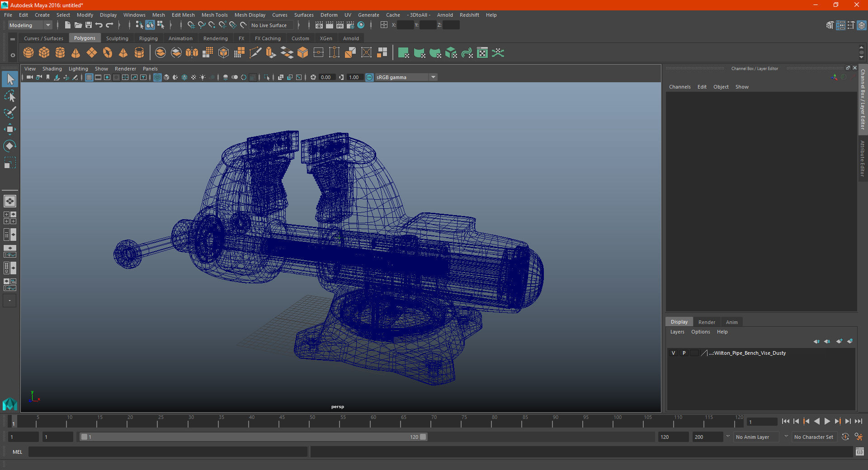Viewport: 868px width, 470px height.
Task: Toggle wireframe shading in the viewport toolbar
Action: point(157,77)
